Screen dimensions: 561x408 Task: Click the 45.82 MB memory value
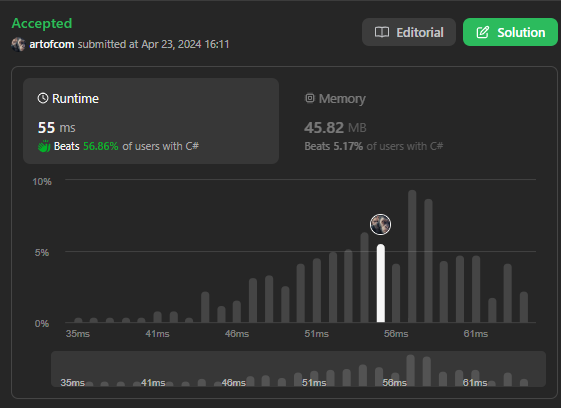(x=335, y=128)
